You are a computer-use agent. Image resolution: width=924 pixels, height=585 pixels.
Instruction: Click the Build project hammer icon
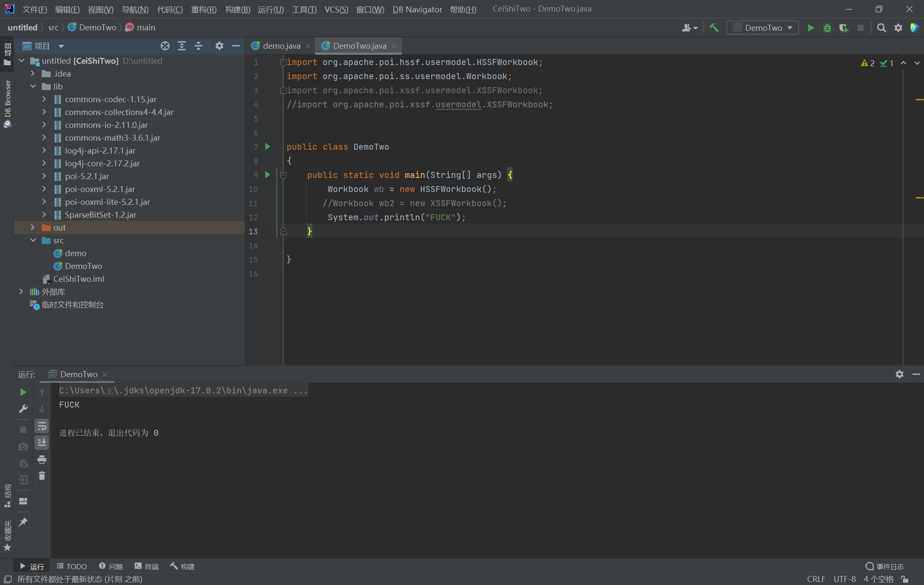[x=714, y=28]
